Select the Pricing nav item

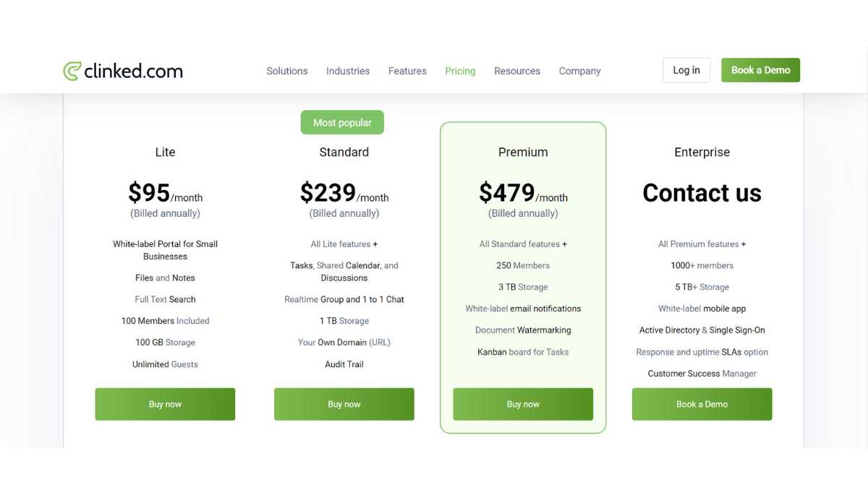[460, 71]
